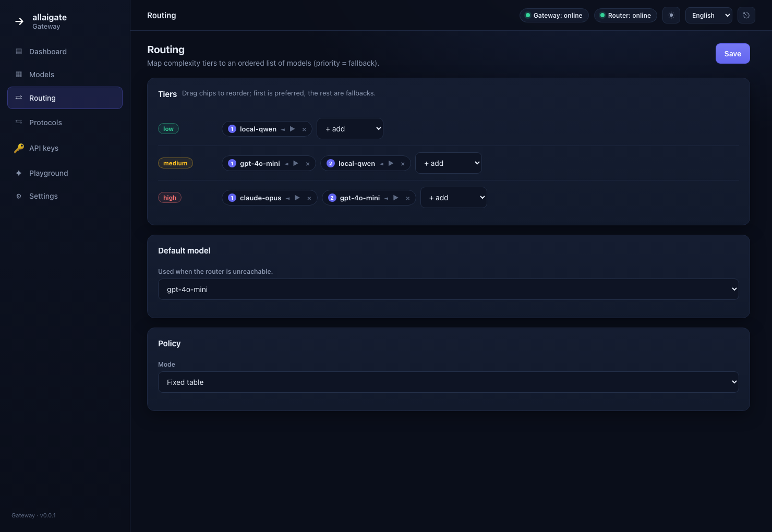Move medium tier local-qwen chip right
The height and width of the screenshot is (532, 772).
tap(391, 163)
